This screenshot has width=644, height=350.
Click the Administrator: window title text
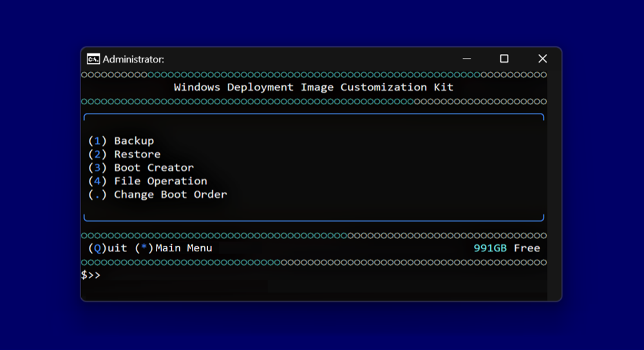click(x=133, y=59)
